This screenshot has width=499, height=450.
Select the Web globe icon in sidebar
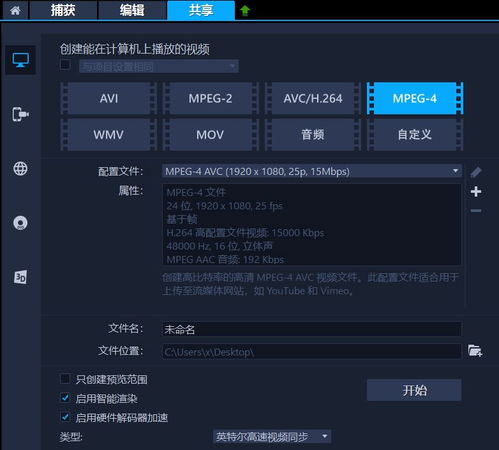(x=20, y=168)
